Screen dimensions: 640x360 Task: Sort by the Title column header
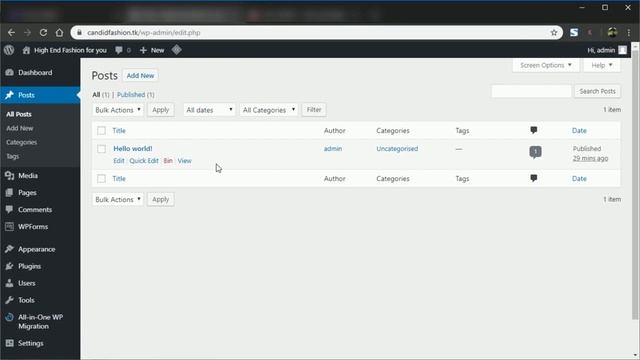119,131
